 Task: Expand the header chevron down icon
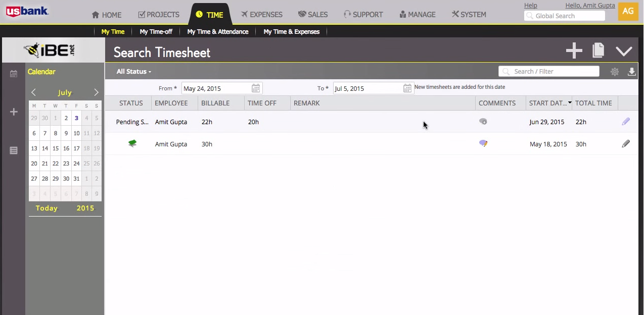624,51
